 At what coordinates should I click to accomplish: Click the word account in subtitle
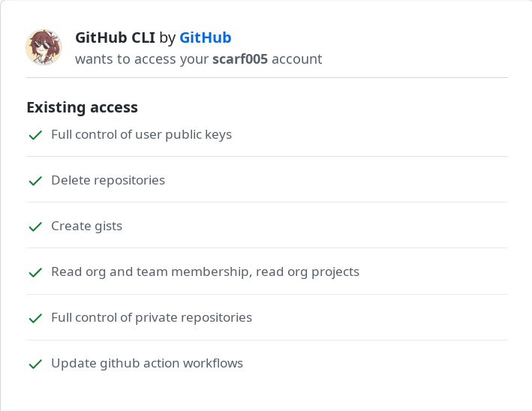tap(297, 59)
